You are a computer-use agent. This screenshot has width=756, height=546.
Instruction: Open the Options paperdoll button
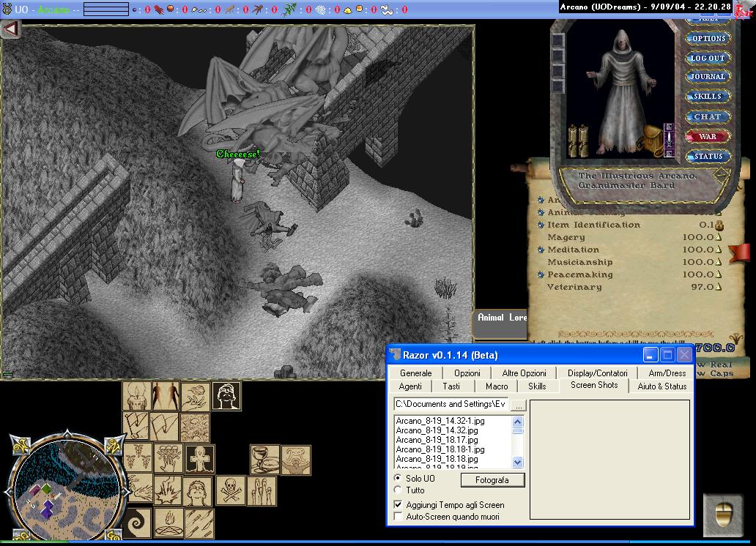click(708, 38)
